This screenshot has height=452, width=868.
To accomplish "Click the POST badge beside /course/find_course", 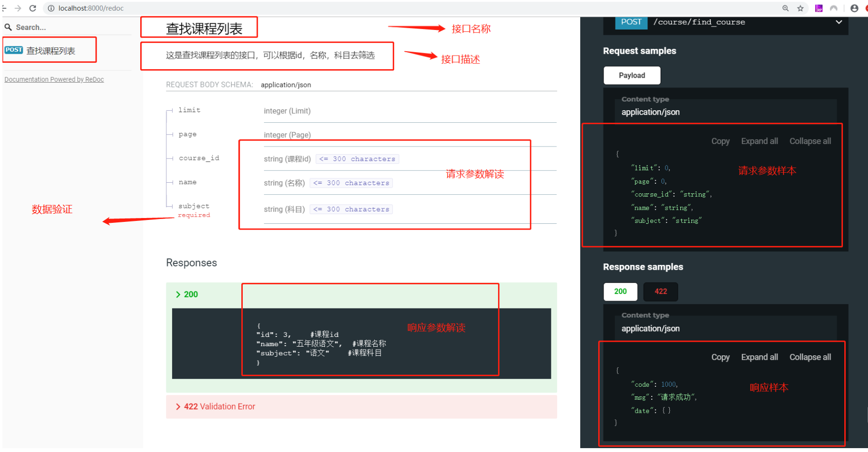I will click(x=631, y=22).
